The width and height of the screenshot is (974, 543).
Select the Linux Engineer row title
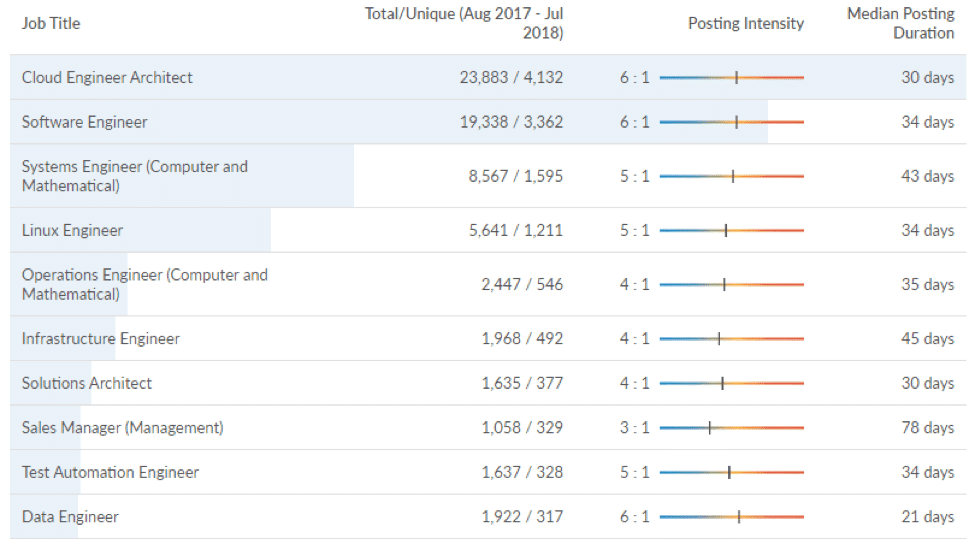click(72, 230)
